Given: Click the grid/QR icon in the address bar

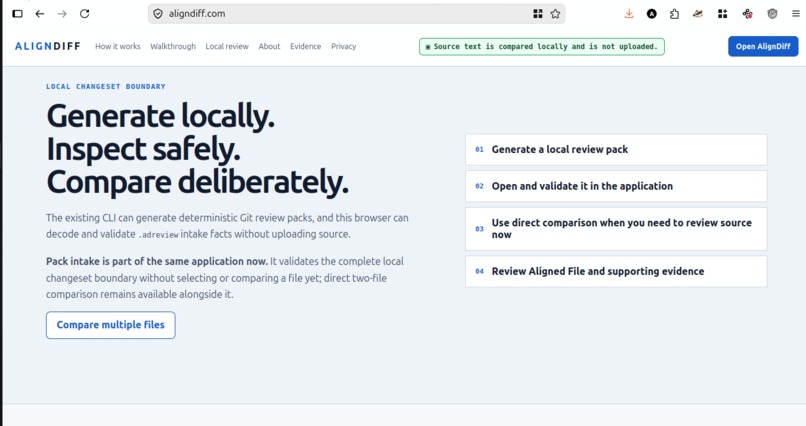Looking at the screenshot, I should pos(538,14).
